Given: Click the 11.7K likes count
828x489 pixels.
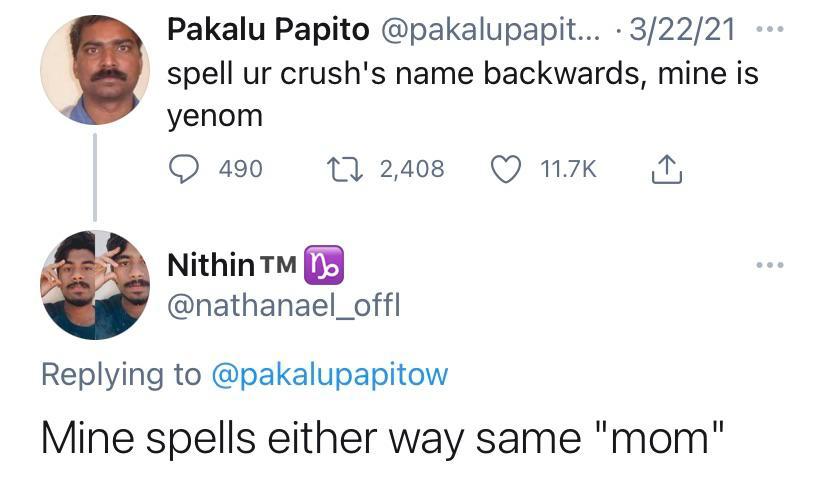Looking at the screenshot, I should coord(568,170).
